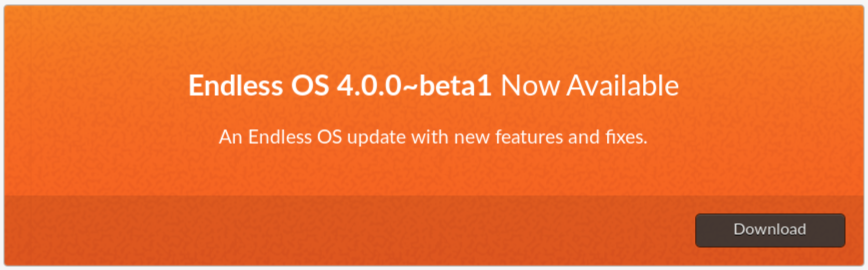The image size is (868, 270).
Task: Click the word 'features' in the description line
Action: (x=529, y=137)
